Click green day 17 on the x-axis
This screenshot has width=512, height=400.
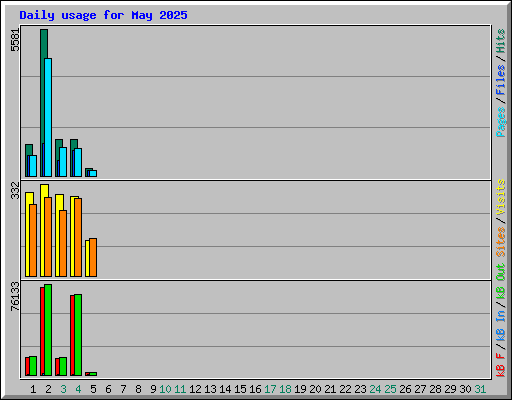pyautogui.click(x=270, y=389)
